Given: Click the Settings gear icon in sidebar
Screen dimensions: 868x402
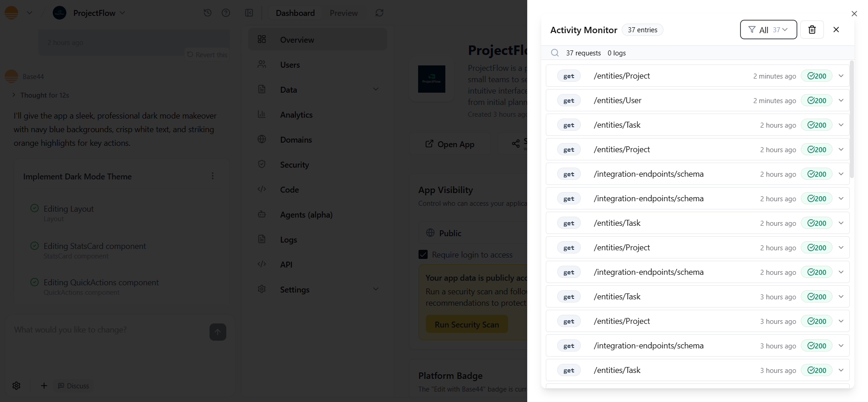Looking at the screenshot, I should (262, 289).
